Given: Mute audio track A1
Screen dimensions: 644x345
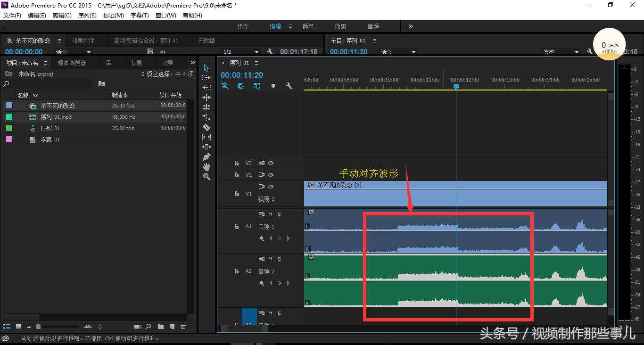Looking at the screenshot, I should pyautogui.click(x=271, y=214).
